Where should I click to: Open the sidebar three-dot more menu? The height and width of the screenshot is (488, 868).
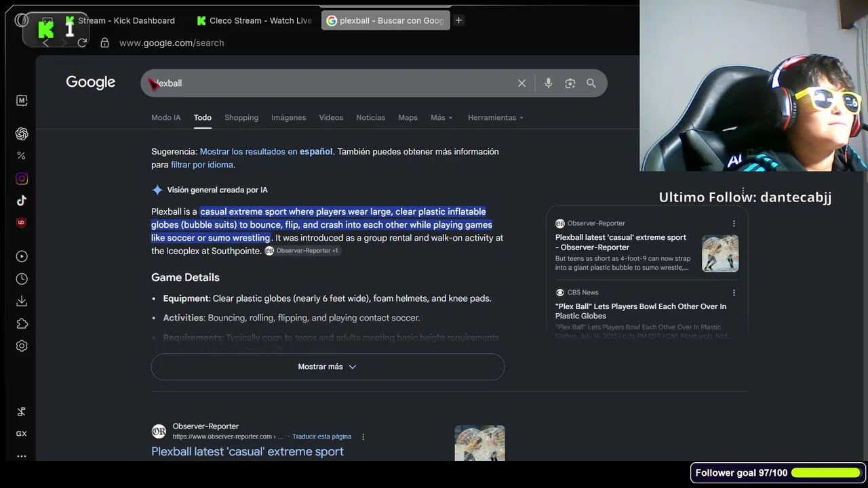tap(22, 456)
